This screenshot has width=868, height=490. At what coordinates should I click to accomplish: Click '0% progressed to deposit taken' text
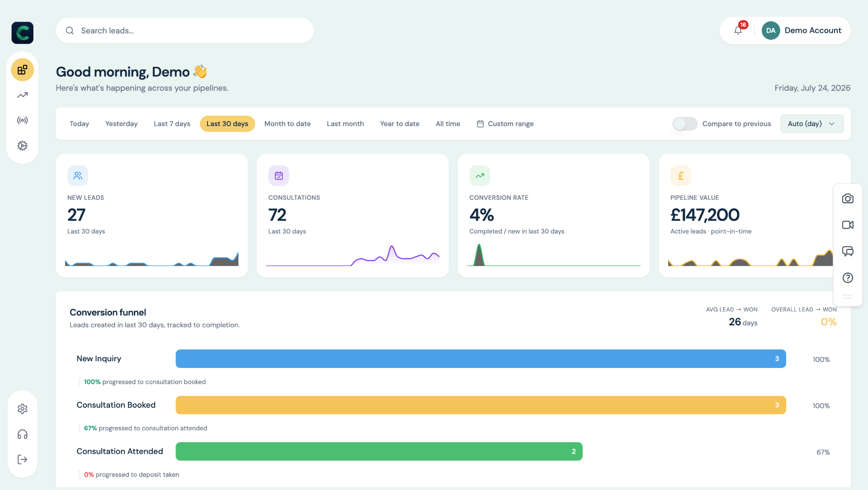[x=132, y=475]
